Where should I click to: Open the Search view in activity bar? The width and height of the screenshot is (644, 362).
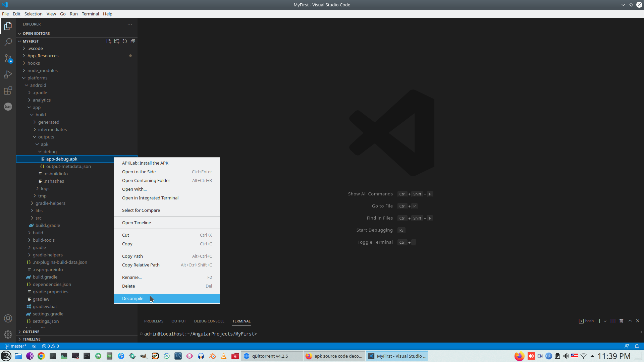point(8,42)
